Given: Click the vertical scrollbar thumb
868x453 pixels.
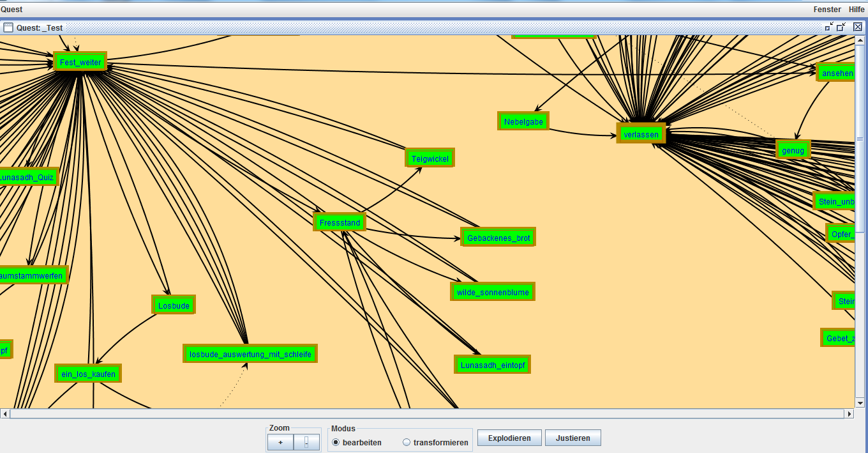Looking at the screenshot, I should coord(860,138).
